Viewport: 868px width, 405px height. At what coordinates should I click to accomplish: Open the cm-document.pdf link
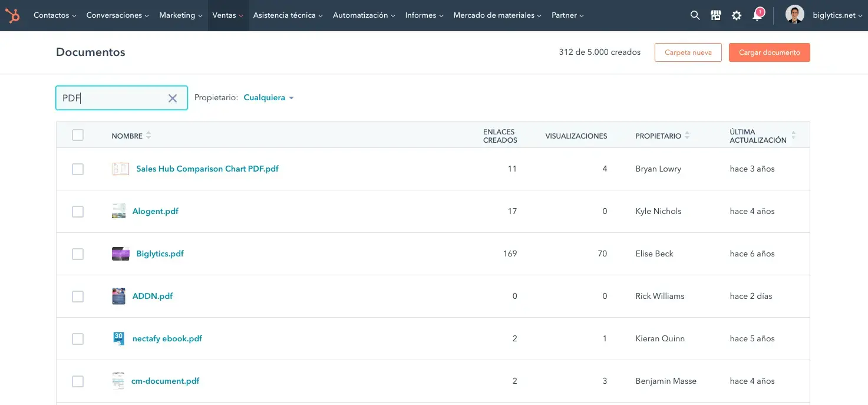(x=166, y=381)
